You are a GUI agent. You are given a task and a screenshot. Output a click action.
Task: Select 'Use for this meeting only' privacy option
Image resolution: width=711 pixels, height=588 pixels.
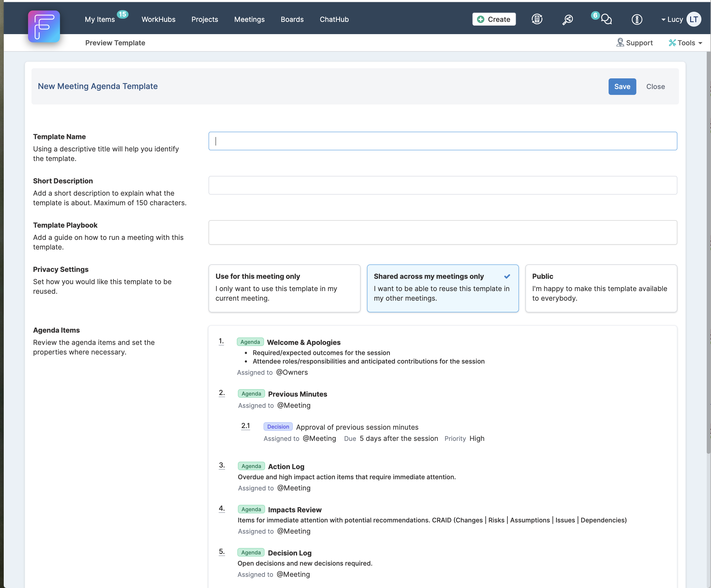(284, 288)
